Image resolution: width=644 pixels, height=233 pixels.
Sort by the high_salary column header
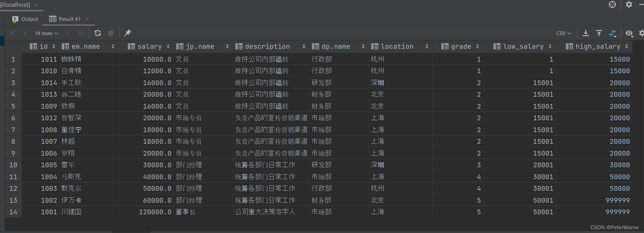594,46
